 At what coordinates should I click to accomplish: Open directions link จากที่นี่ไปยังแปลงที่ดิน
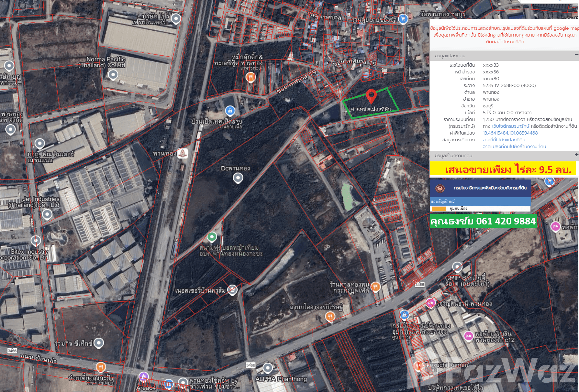(x=504, y=140)
